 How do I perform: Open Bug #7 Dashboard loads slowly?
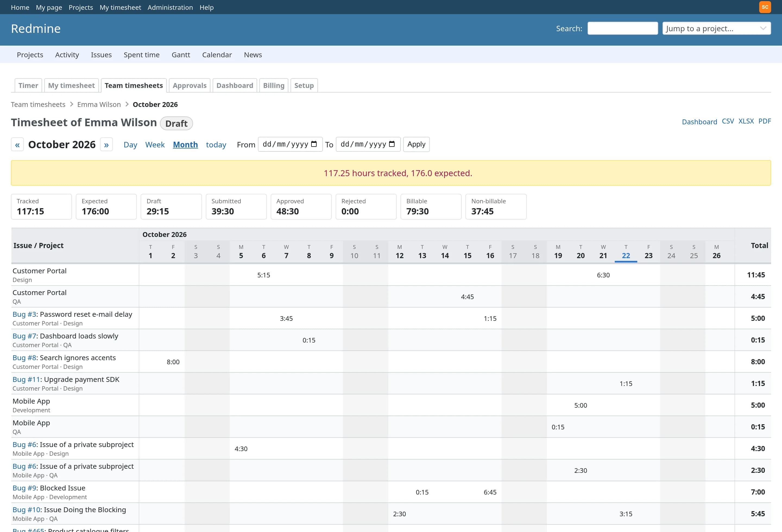(x=24, y=336)
